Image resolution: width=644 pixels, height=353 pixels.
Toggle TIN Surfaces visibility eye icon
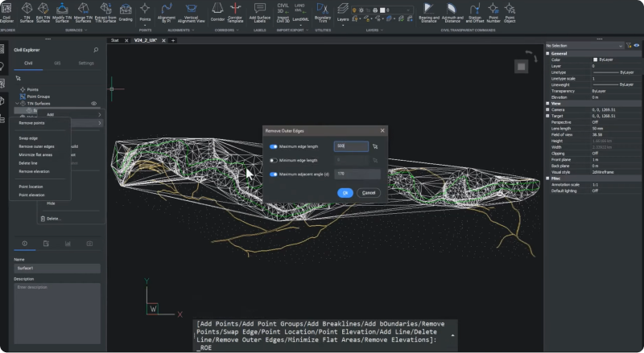pos(94,104)
